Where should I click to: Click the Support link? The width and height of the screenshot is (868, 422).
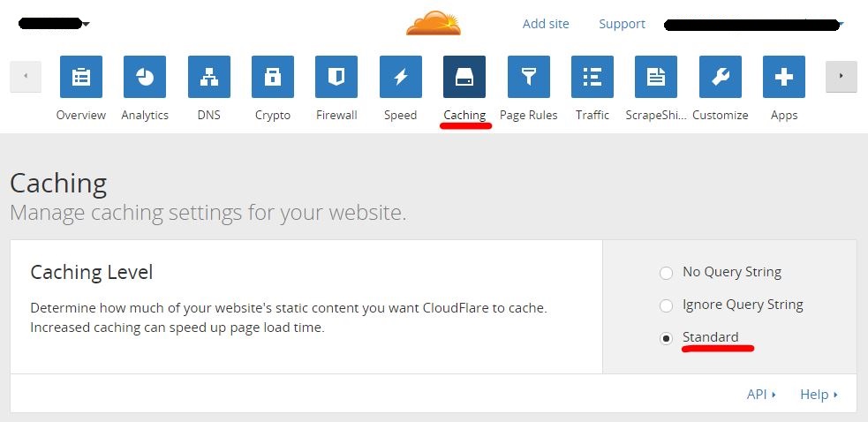623,24
